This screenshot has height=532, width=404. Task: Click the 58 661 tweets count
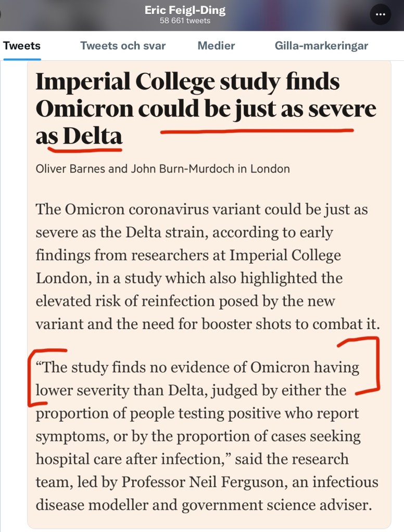tap(185, 21)
